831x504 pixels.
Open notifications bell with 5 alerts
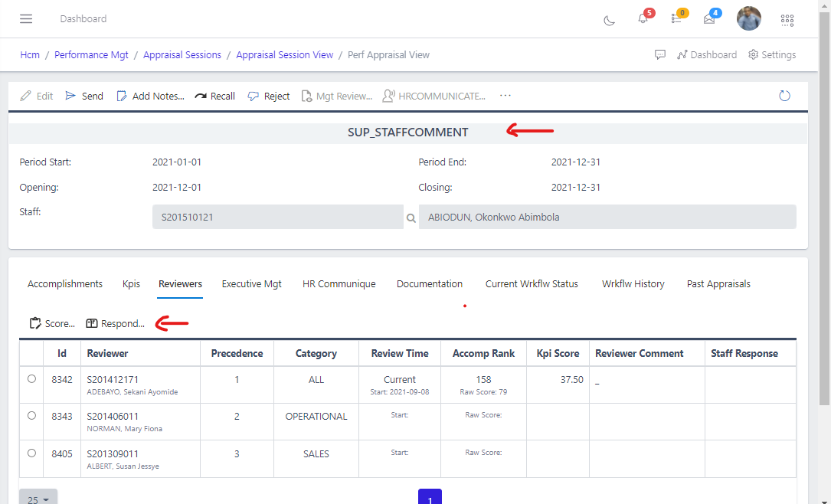(643, 19)
